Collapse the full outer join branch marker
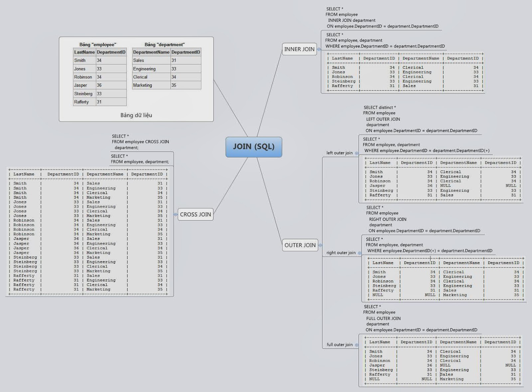Screen dimensions: 532x392 tap(356, 345)
